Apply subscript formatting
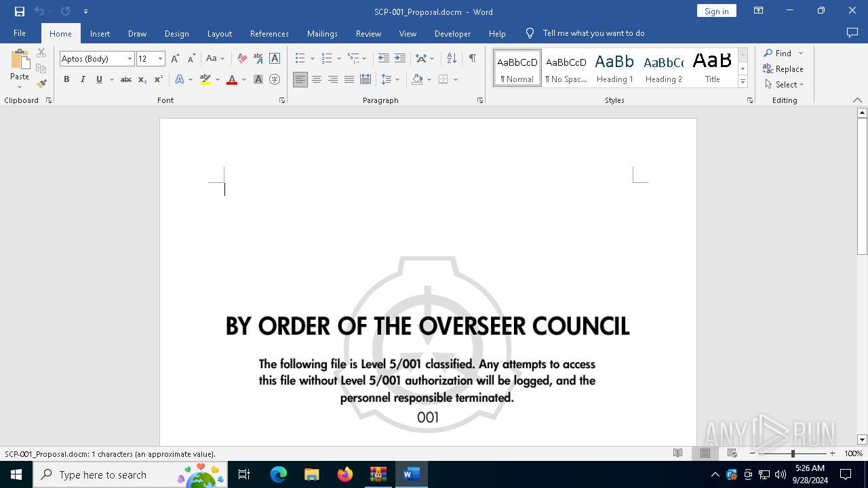The height and width of the screenshot is (488, 868). point(142,79)
